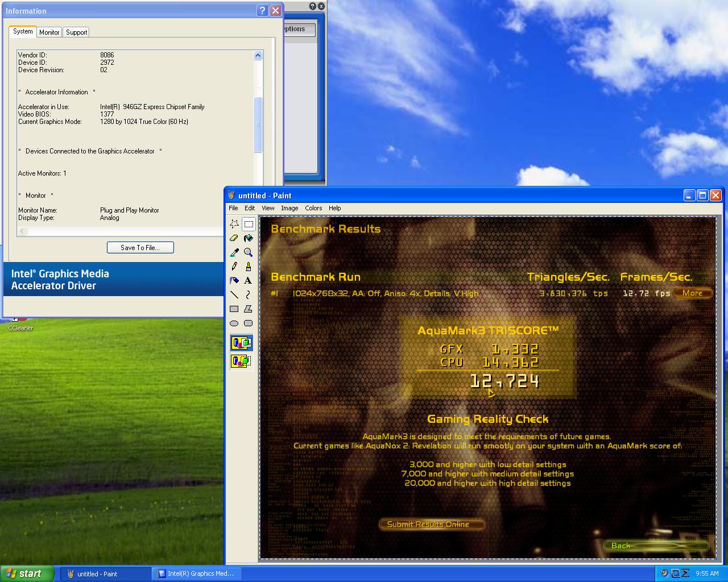Image resolution: width=728 pixels, height=582 pixels.
Task: Select the Pencil tool in Paint
Action: [234, 267]
